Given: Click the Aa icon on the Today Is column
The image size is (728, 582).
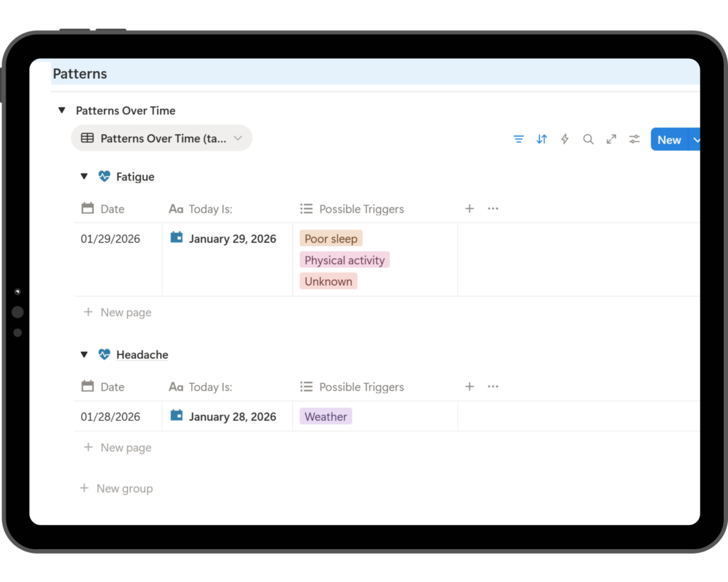Looking at the screenshot, I should pos(176,208).
